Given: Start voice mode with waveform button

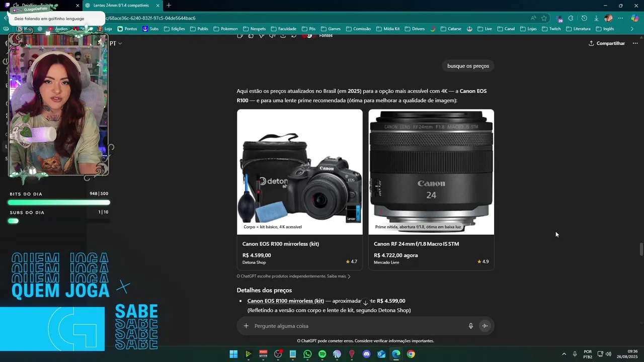Looking at the screenshot, I should 485,326.
